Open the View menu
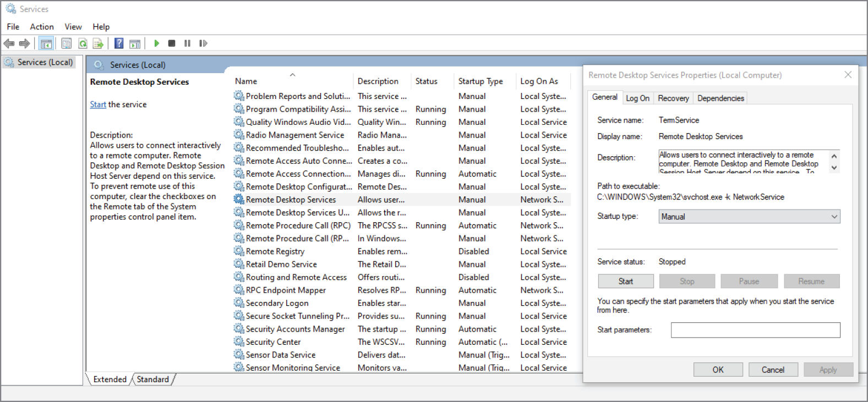The image size is (868, 402). pos(73,26)
